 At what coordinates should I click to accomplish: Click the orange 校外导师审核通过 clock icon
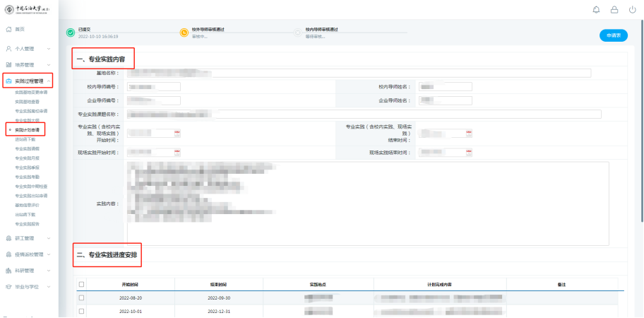[184, 33]
